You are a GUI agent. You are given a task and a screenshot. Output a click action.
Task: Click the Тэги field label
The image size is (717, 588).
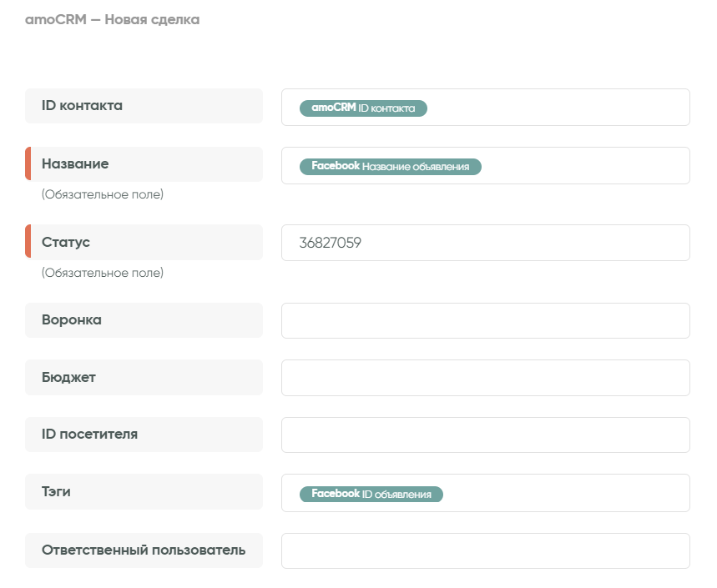pyautogui.click(x=56, y=492)
